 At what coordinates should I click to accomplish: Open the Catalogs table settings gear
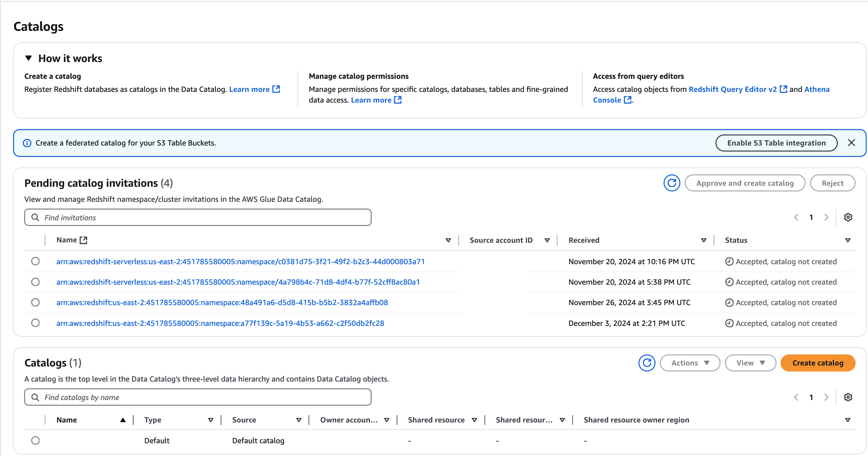848,397
